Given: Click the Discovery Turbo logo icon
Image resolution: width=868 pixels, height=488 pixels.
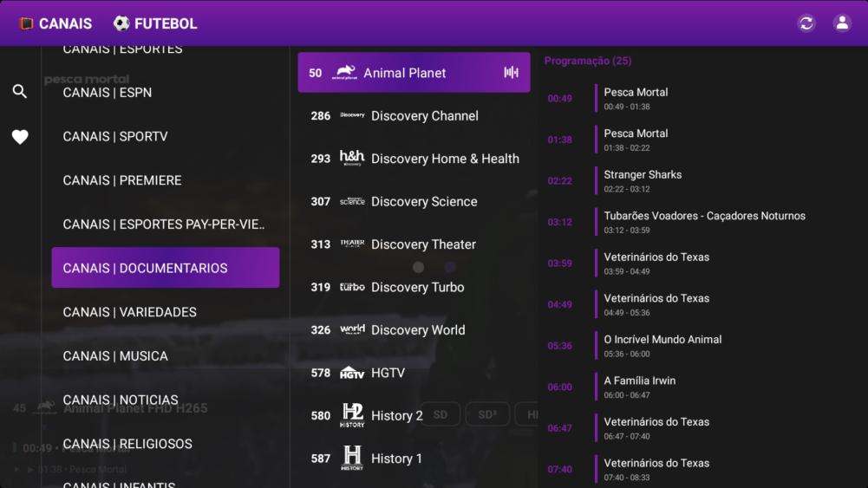Looking at the screenshot, I should pos(352,287).
